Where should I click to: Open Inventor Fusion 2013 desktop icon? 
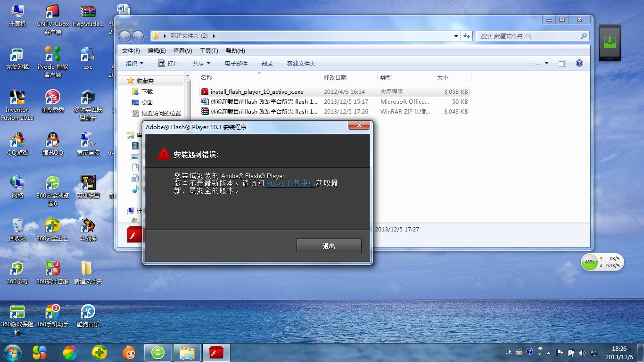tap(17, 106)
